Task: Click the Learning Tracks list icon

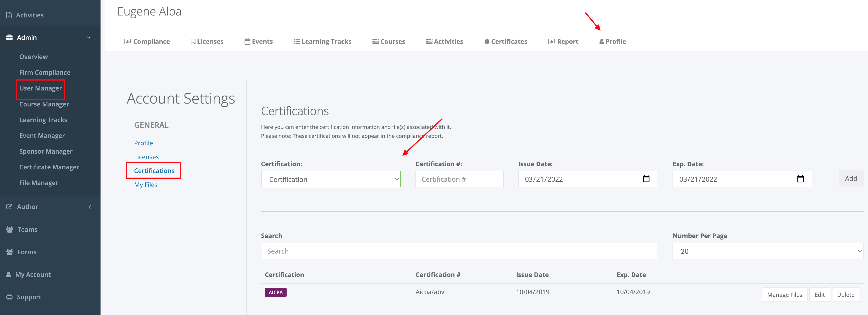Action: pyautogui.click(x=297, y=41)
